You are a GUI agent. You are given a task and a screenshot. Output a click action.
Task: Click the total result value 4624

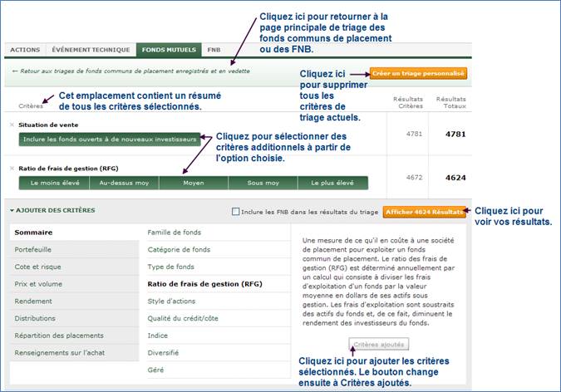455,178
